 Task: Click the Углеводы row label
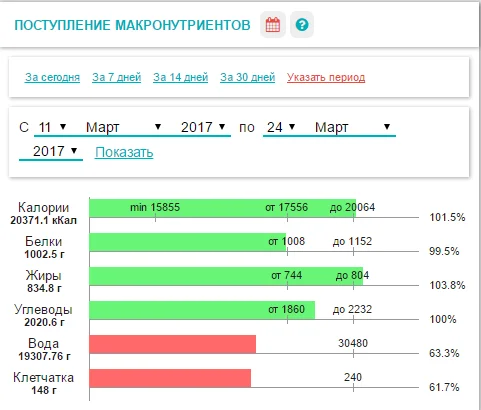(x=43, y=310)
